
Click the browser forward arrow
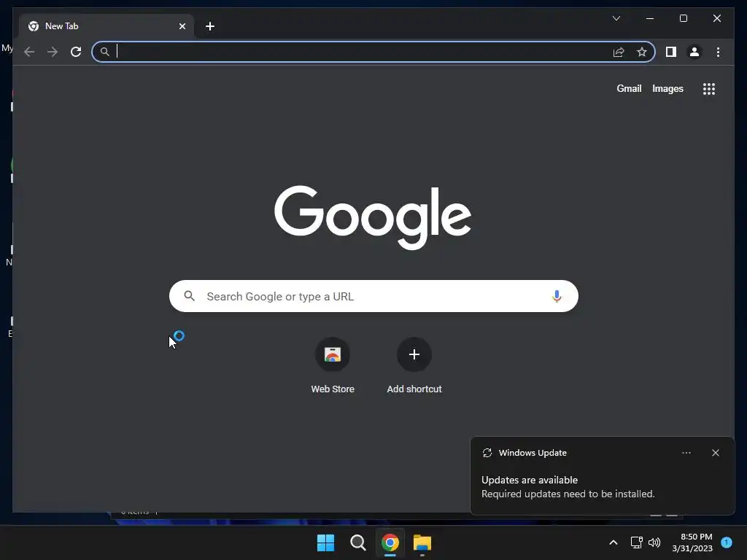point(53,52)
